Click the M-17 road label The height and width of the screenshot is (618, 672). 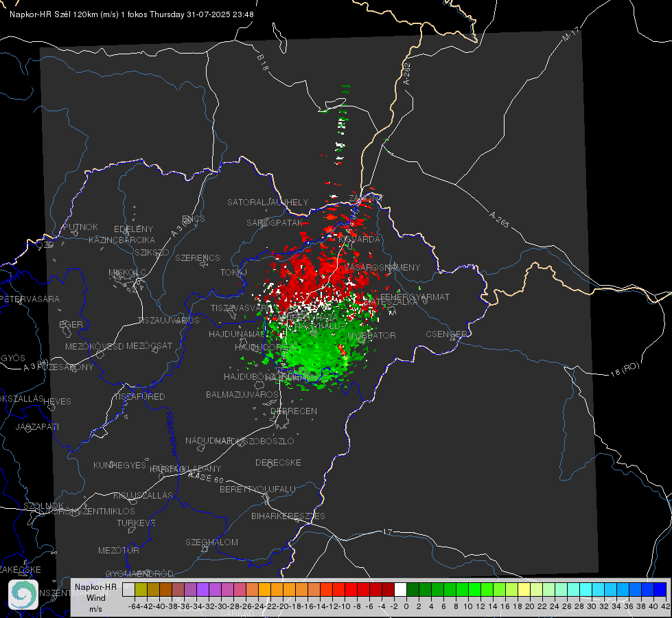[571, 34]
